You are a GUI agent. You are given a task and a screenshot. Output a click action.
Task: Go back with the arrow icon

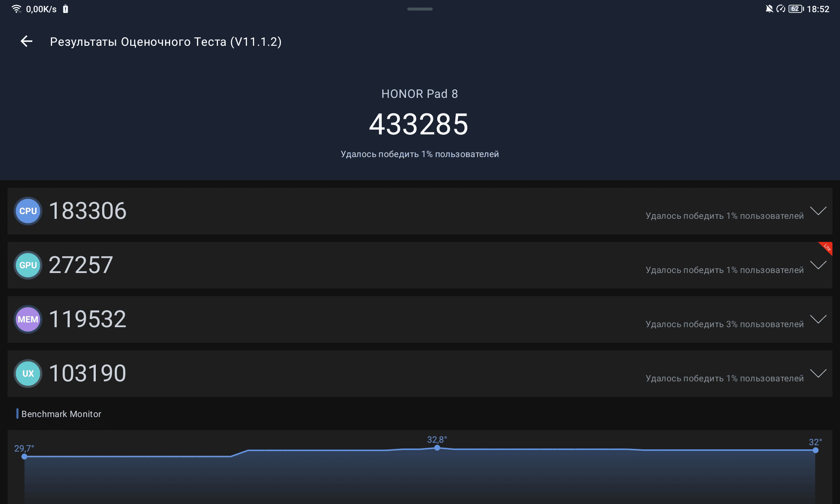click(x=26, y=41)
